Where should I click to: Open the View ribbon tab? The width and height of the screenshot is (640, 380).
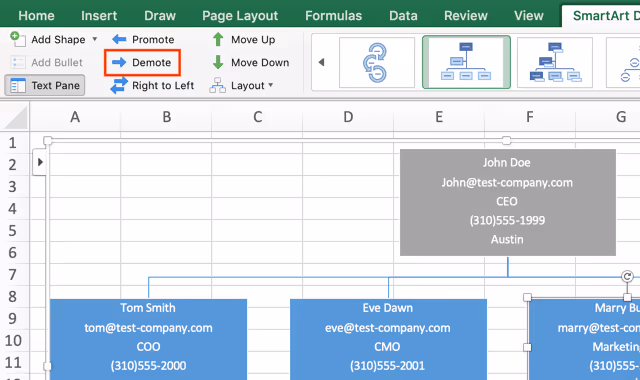[x=529, y=16]
